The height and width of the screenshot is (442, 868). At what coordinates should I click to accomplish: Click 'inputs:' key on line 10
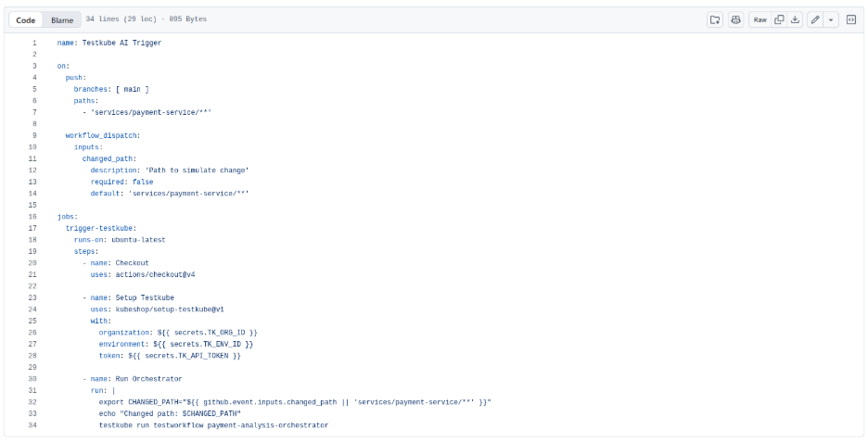88,147
